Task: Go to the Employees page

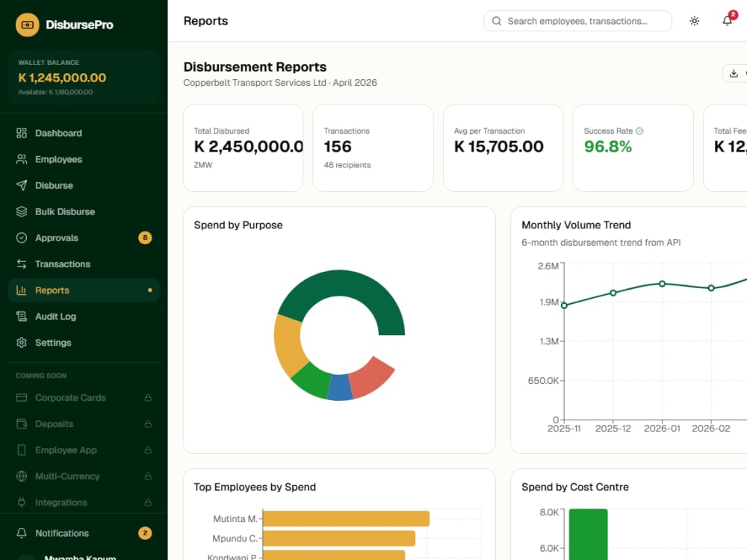Action: click(84, 159)
